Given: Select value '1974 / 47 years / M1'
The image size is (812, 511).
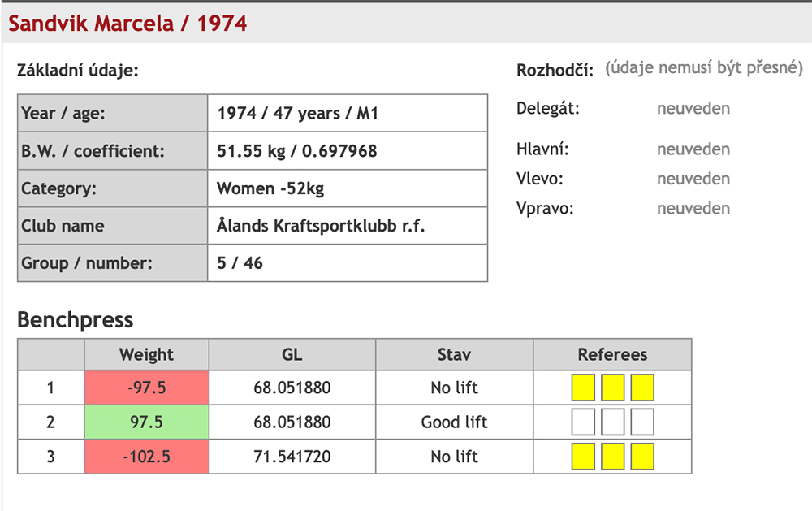Looking at the screenshot, I should tap(297, 113).
